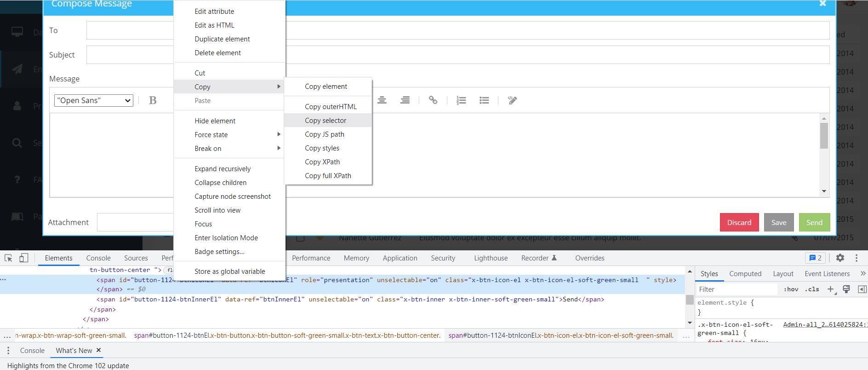Select Edit as HTML in context menu
The width and height of the screenshot is (868, 370).
pyautogui.click(x=229, y=25)
